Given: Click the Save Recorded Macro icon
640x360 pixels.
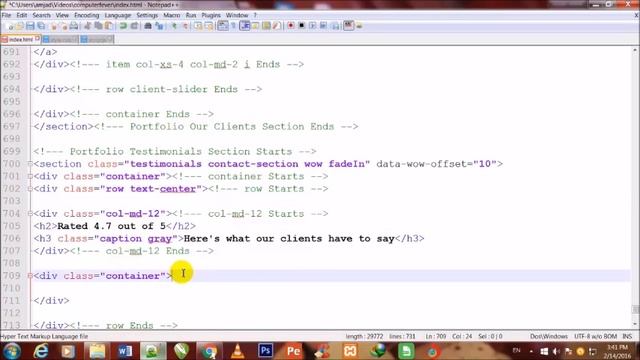Looking at the screenshot, I should [x=335, y=26].
